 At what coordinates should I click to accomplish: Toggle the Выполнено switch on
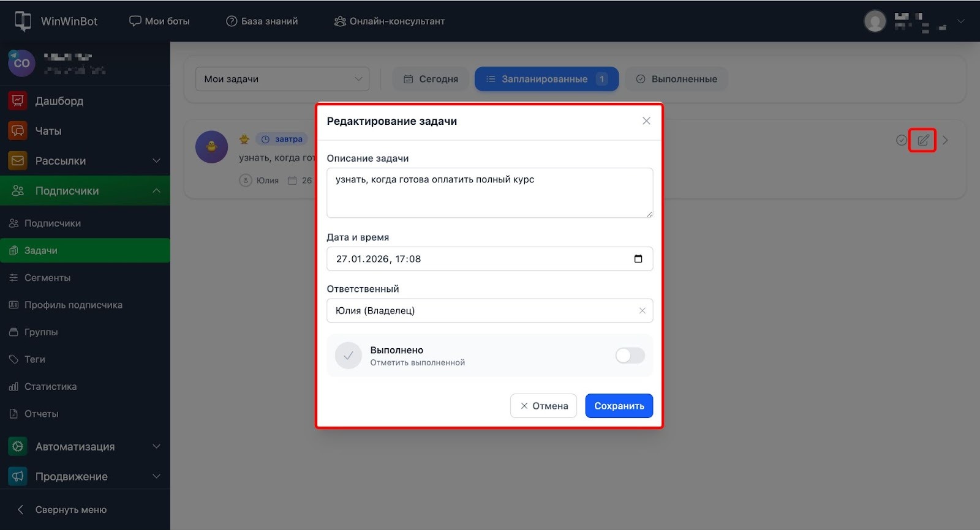[x=630, y=356]
